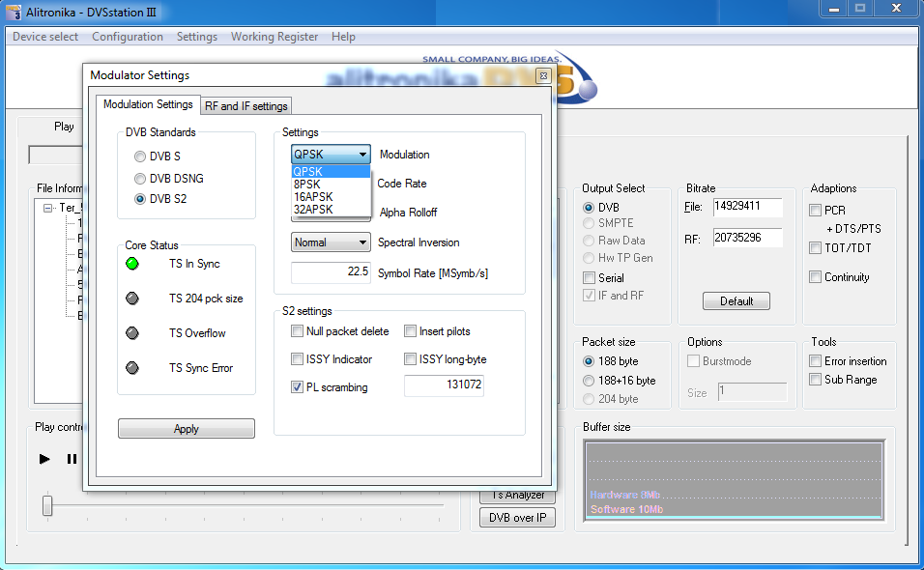Enable Null packet delete option
The height and width of the screenshot is (570, 924).
pos(298,331)
